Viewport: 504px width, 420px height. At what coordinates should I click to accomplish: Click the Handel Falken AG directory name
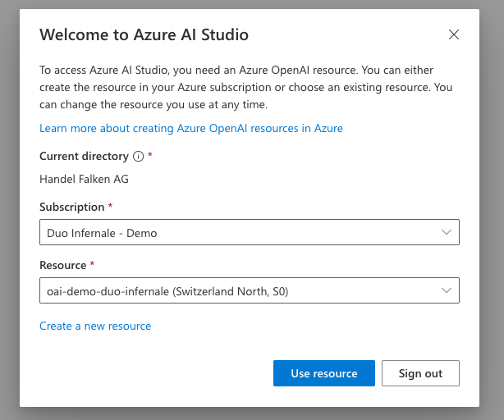pyautogui.click(x=84, y=179)
